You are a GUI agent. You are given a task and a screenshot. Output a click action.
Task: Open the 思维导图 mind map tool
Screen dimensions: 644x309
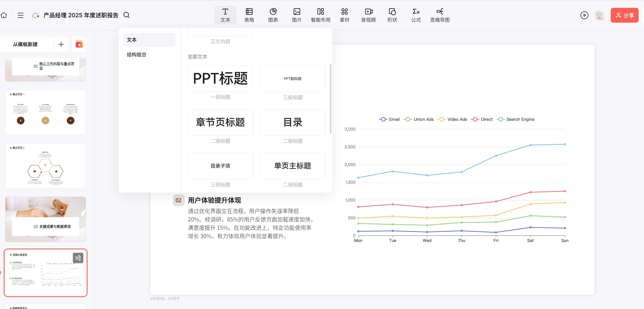pos(440,15)
